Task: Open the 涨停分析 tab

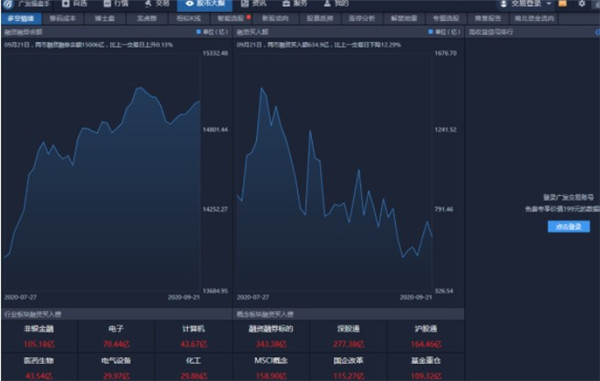Action: tap(362, 18)
